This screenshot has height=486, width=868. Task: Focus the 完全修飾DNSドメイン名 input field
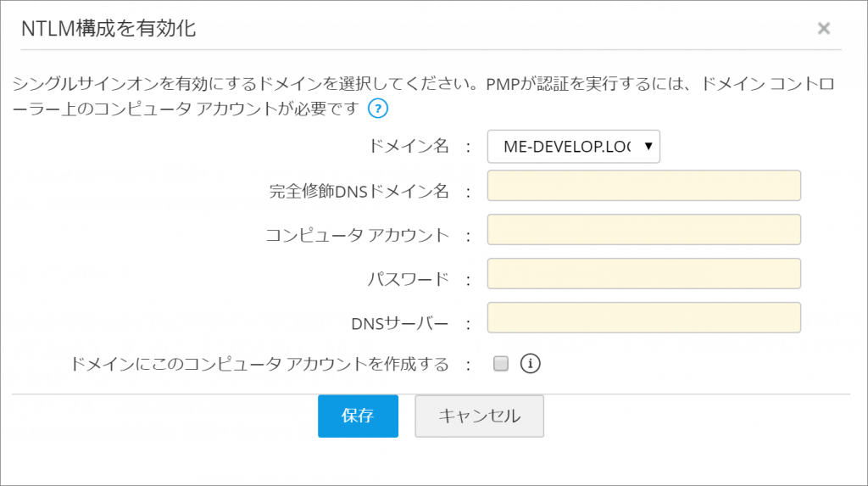coord(643,186)
